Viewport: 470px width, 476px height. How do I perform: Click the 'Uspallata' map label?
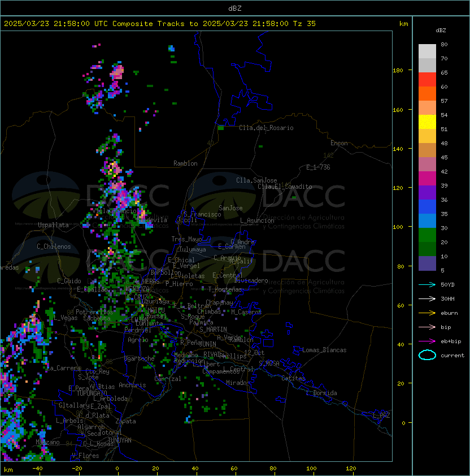[x=53, y=225]
